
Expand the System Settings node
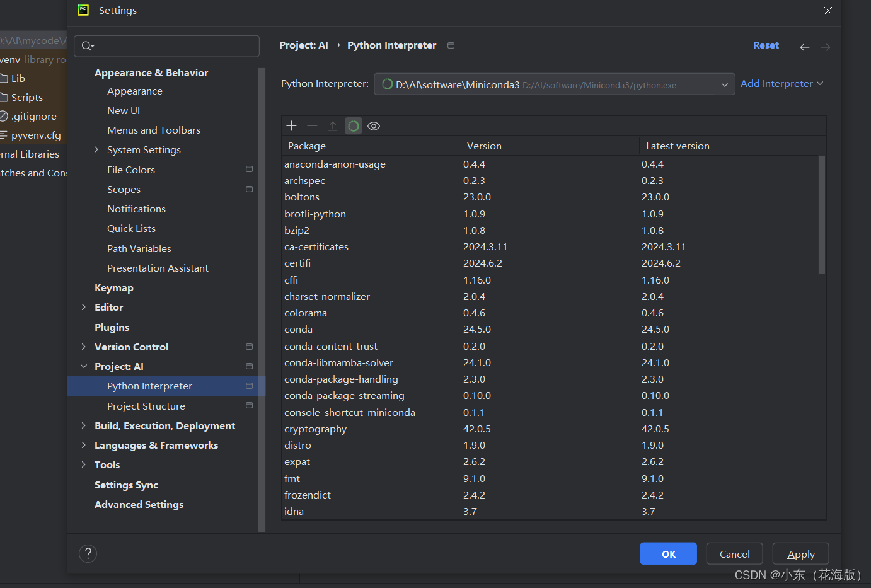(x=96, y=149)
